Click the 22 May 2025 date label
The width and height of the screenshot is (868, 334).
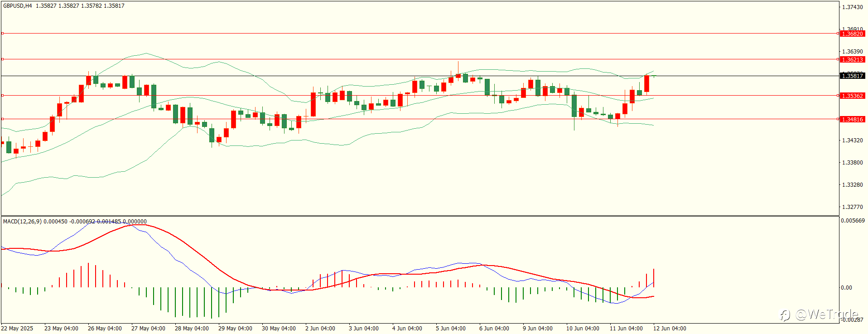[x=17, y=329]
